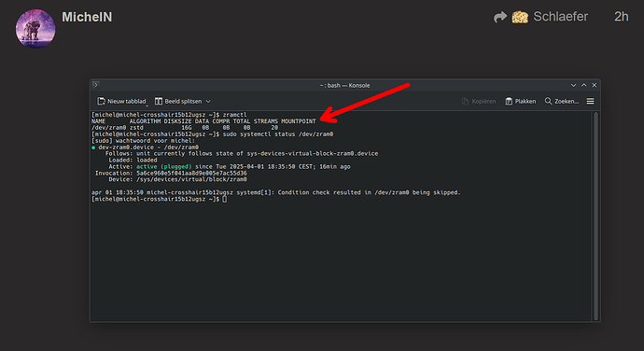Click the terminal cursor at the last prompt

(x=225, y=199)
